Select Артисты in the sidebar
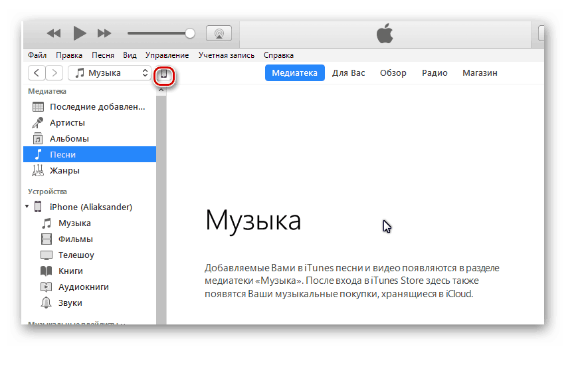Viewport: 588px width, 369px height. [90, 123]
